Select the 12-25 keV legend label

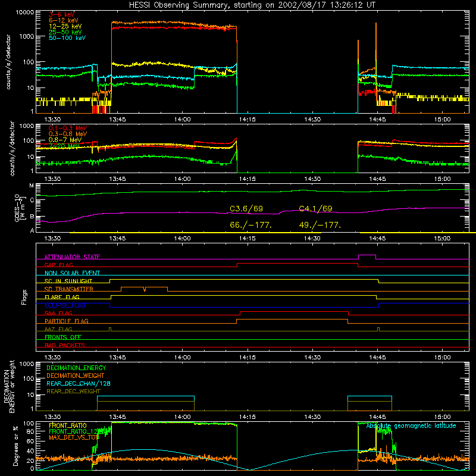[x=65, y=26]
